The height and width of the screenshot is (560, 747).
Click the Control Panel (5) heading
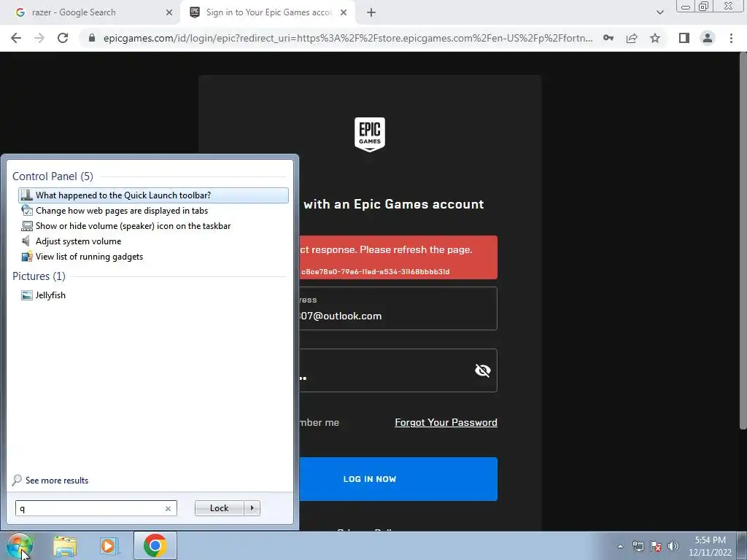[x=53, y=176]
